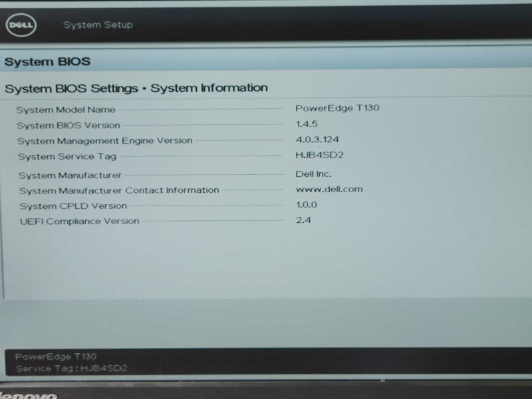Select System Management Engine Version label

tap(105, 140)
